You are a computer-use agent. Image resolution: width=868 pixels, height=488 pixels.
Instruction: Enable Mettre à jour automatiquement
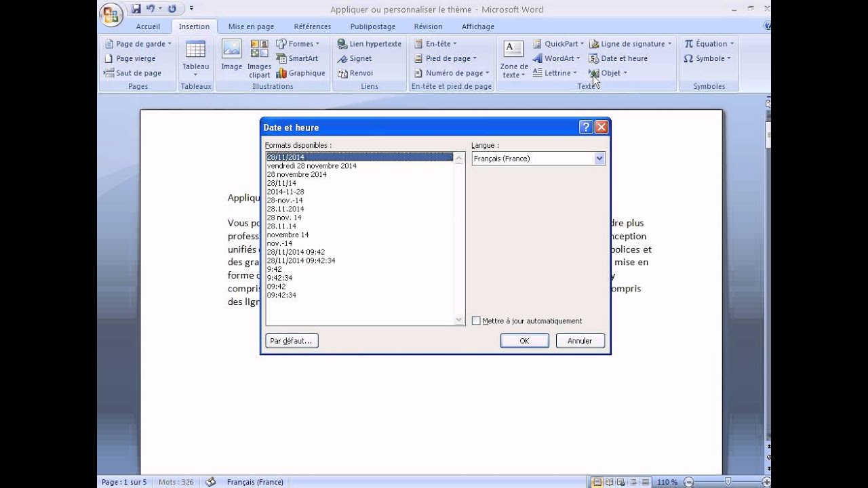tap(476, 321)
